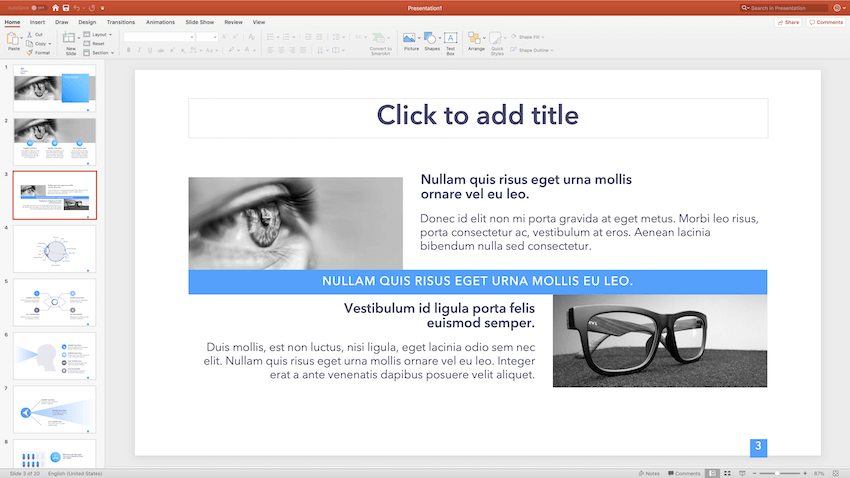Select slide 4 thumbnail with eye diagram
Screen dimensions: 850x478
(x=55, y=249)
